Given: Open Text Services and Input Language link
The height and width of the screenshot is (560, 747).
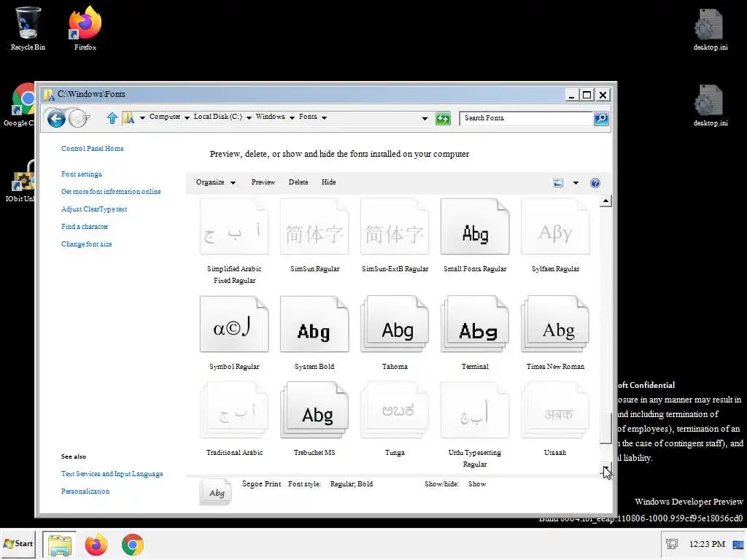Looking at the screenshot, I should pos(112,474).
